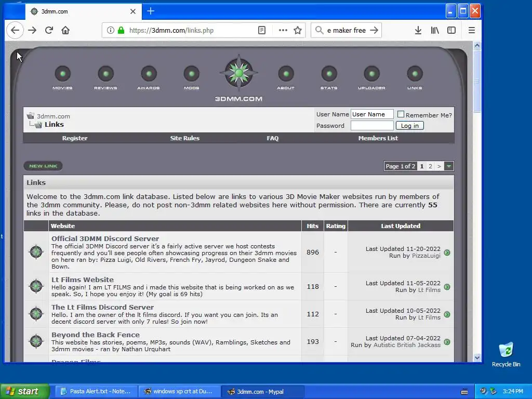Click green arrow for Beyond the Back Fence
The image size is (532, 399).
click(447, 342)
